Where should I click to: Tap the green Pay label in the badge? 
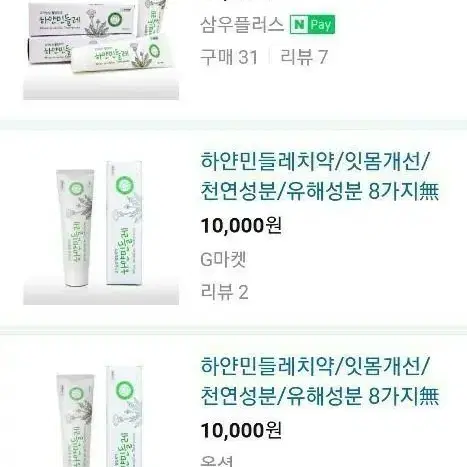(x=321, y=25)
